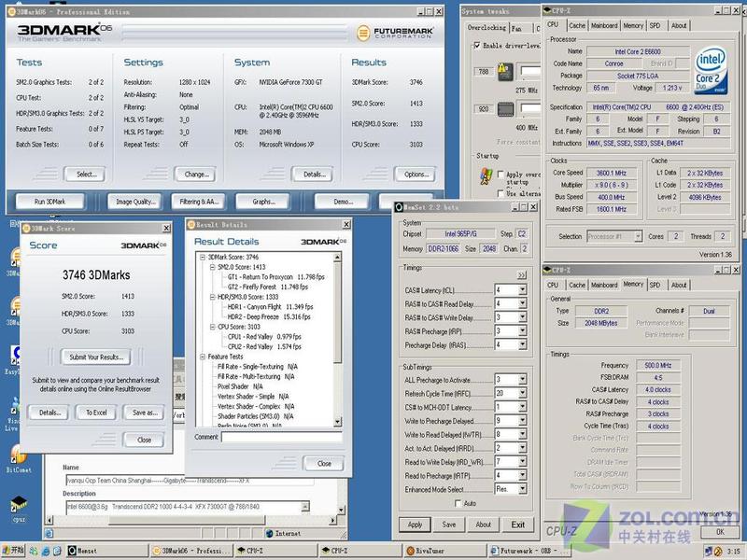
Task: Open the Precharge Delay (tRAS) dropdown
Action: 522,344
